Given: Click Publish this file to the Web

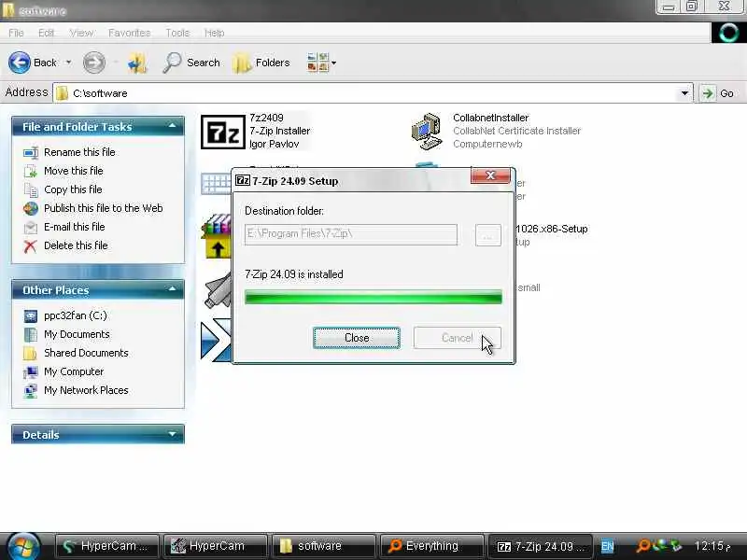Looking at the screenshot, I should (104, 208).
